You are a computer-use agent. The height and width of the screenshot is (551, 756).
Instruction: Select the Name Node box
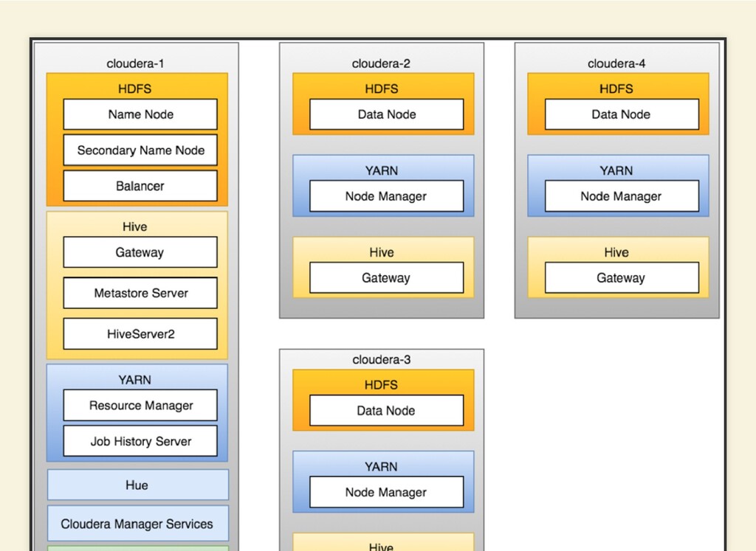point(140,114)
